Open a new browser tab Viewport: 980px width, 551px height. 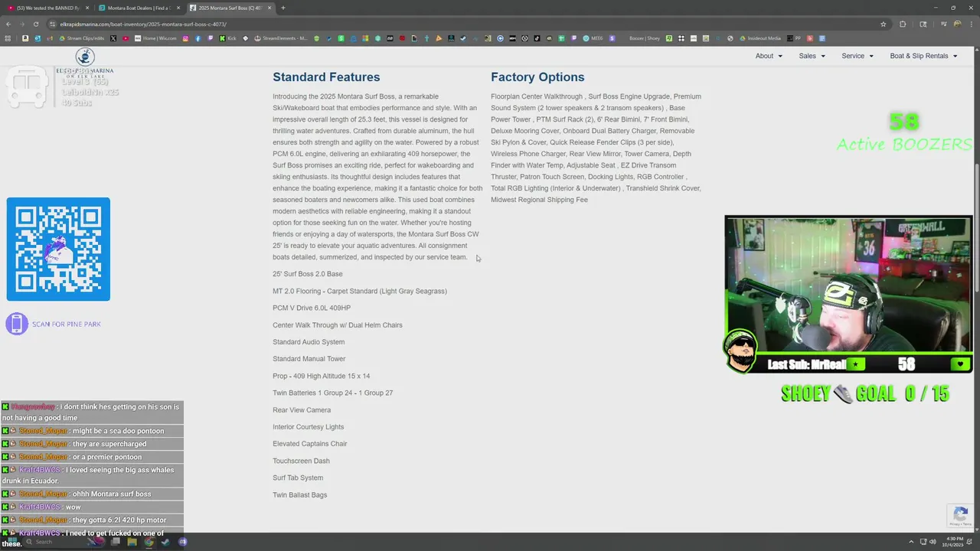point(283,8)
